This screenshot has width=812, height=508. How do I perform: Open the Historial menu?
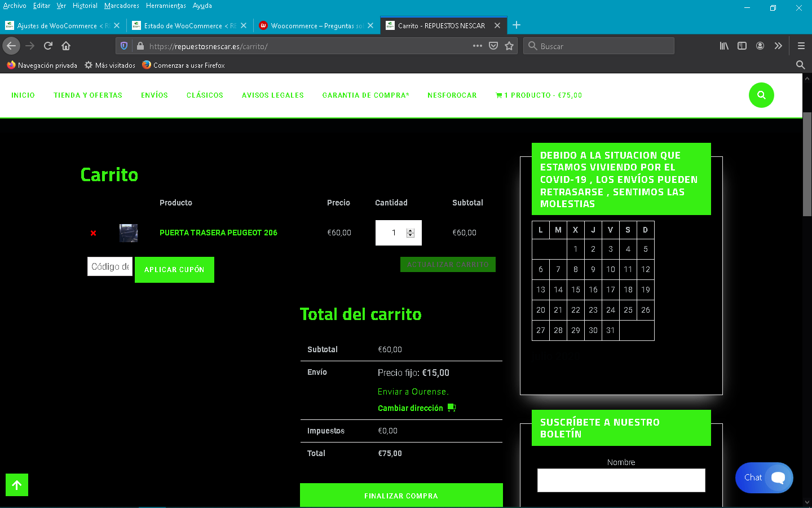(85, 6)
